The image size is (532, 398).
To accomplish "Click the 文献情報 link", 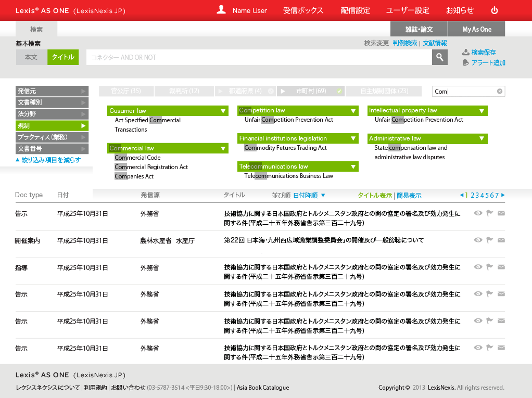I will (x=435, y=43).
